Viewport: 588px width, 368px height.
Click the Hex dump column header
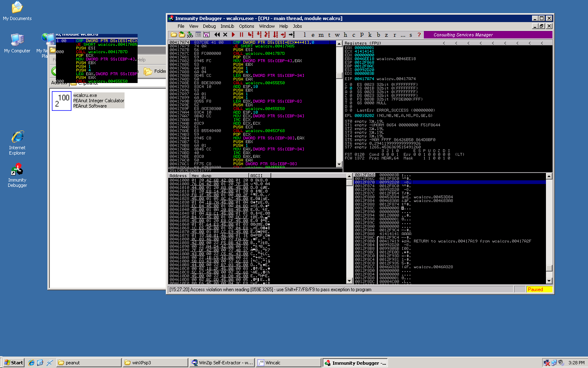click(x=220, y=175)
